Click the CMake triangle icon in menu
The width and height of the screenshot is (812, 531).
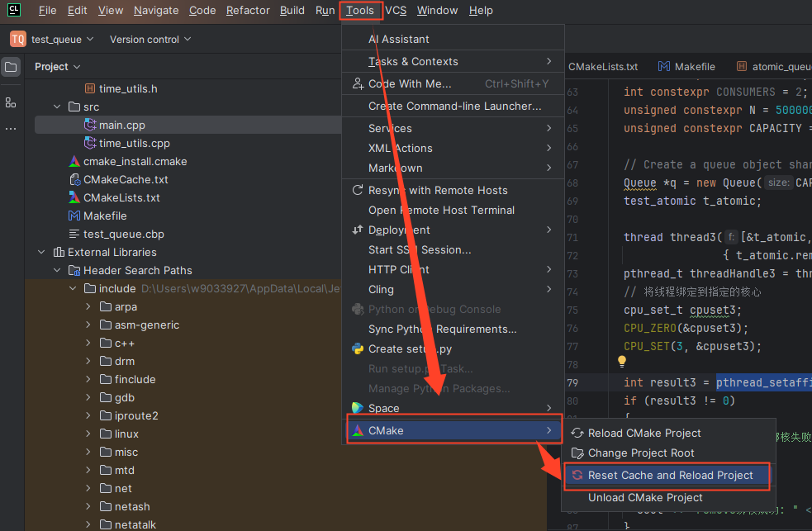tap(358, 430)
